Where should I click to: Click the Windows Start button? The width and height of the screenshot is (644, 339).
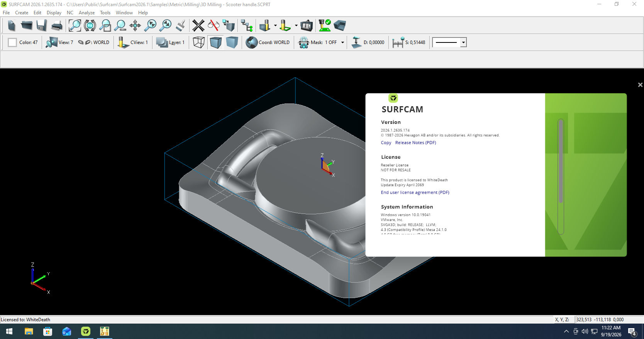pyautogui.click(x=9, y=331)
